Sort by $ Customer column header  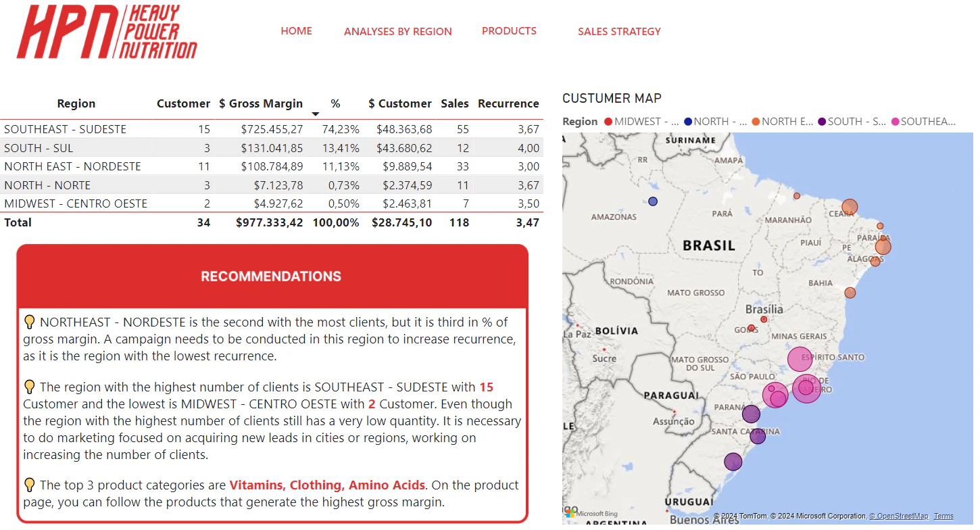(400, 103)
